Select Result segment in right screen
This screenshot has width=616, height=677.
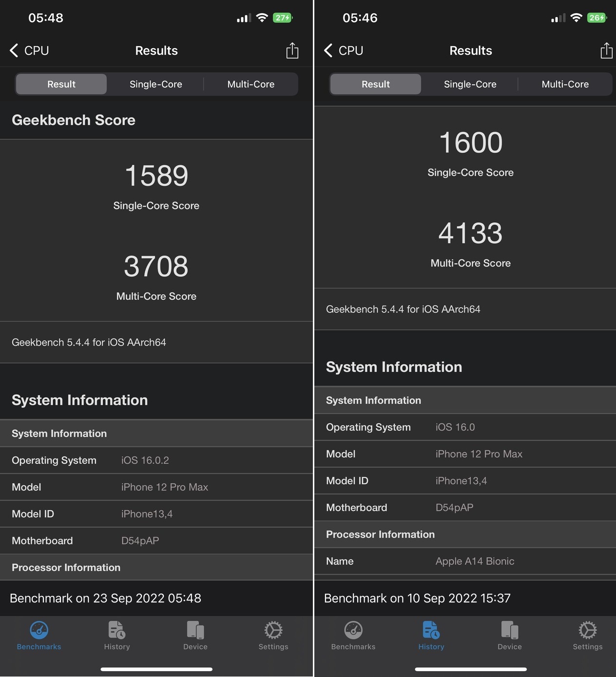point(376,84)
